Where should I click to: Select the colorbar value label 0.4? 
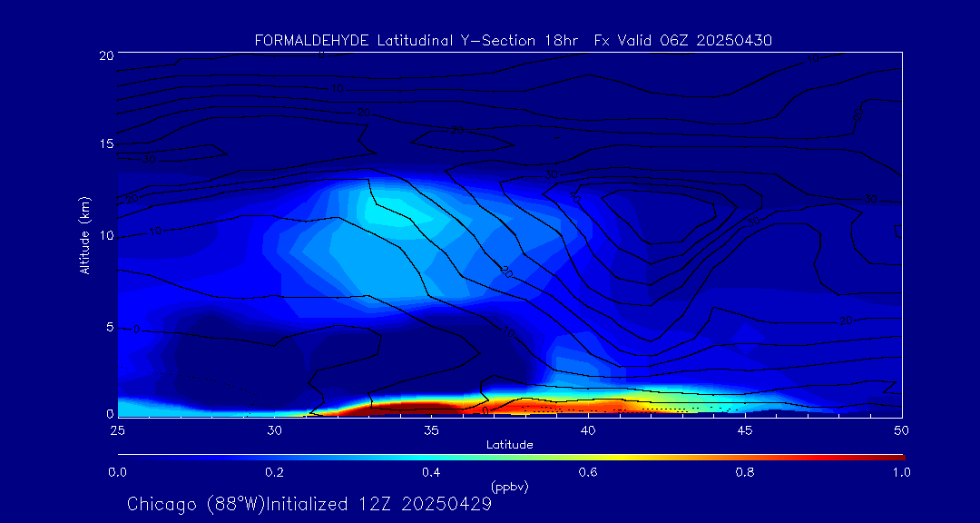point(431,472)
